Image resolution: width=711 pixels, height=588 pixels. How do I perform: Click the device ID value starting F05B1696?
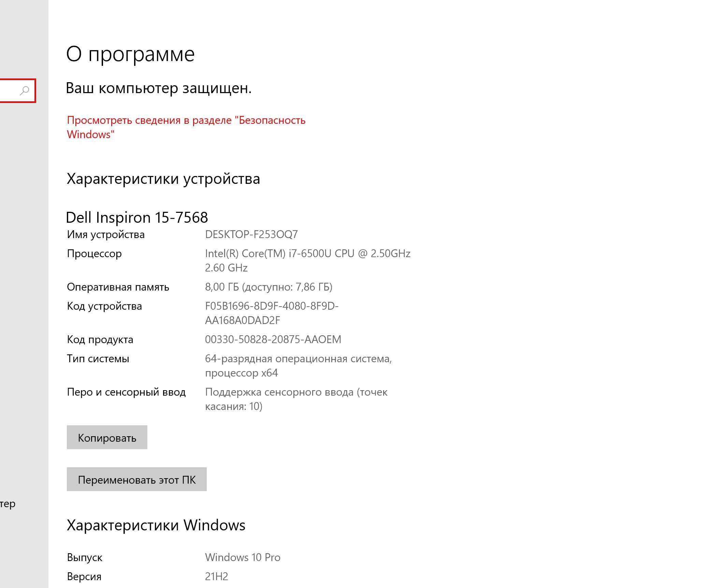coord(272,306)
